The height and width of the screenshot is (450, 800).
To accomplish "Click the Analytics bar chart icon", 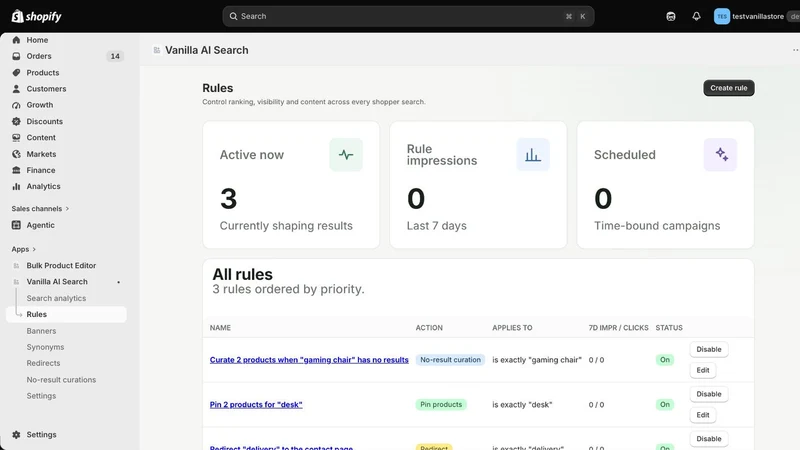I will 16,187.
